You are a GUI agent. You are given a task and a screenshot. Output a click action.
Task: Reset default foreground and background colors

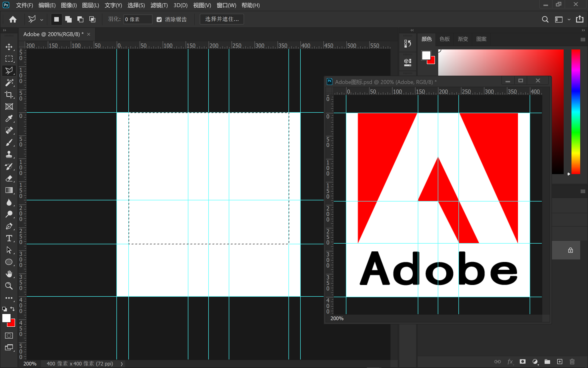tap(4, 309)
